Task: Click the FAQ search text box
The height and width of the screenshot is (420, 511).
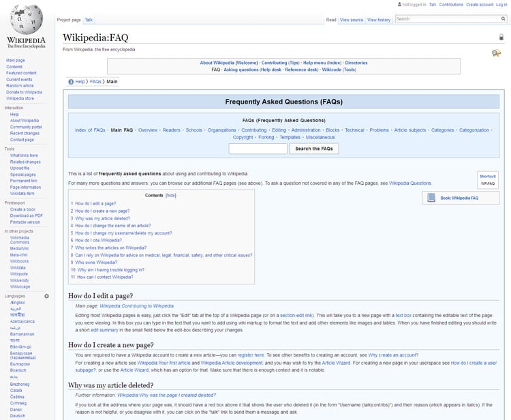Action: pos(258,149)
